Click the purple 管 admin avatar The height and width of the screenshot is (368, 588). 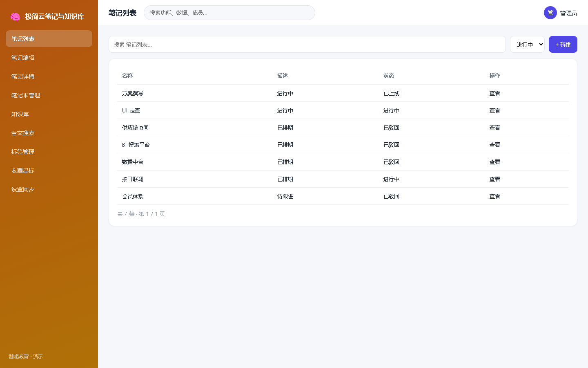coord(550,13)
